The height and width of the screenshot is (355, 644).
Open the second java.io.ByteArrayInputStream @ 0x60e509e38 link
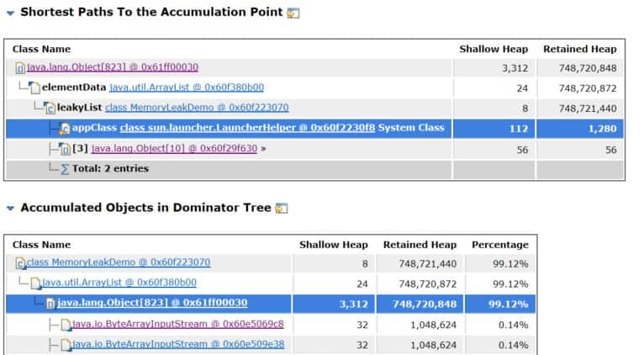coord(177,344)
